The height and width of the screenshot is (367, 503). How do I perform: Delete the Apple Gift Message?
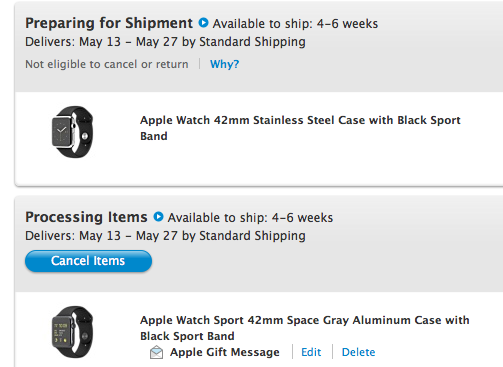point(358,352)
